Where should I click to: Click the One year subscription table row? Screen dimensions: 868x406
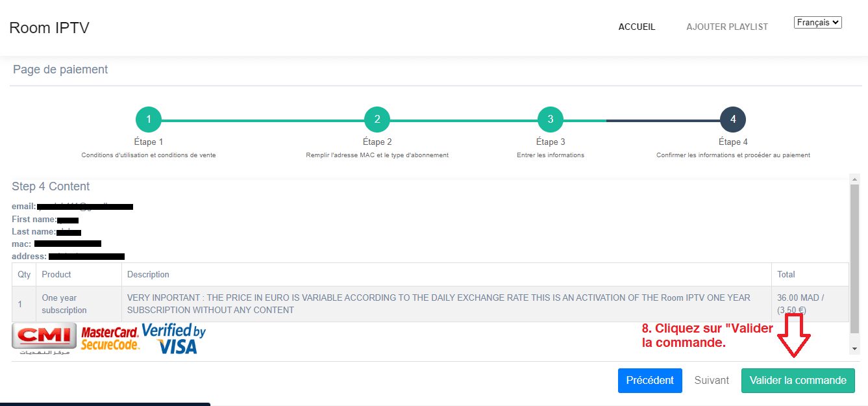[x=428, y=304]
